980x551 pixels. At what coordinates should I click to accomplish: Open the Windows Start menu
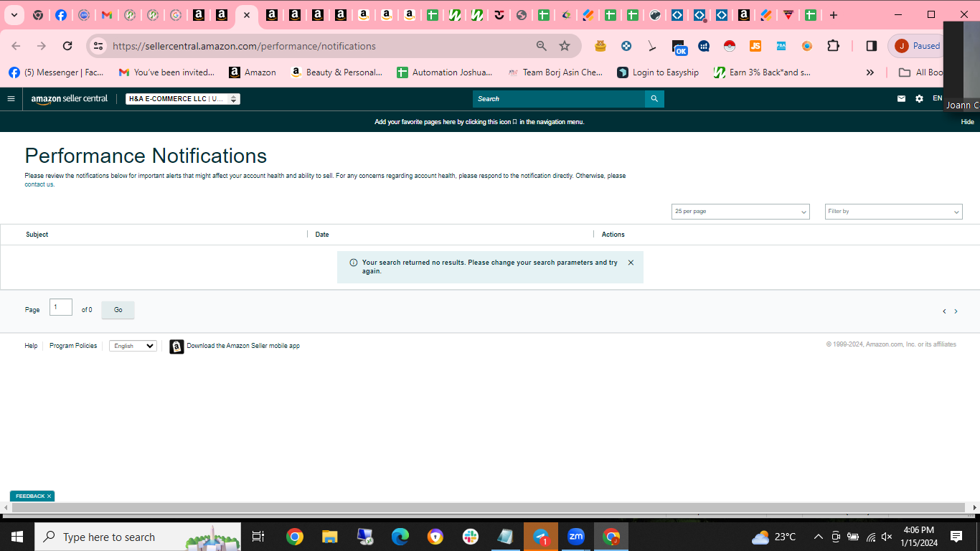(x=17, y=537)
